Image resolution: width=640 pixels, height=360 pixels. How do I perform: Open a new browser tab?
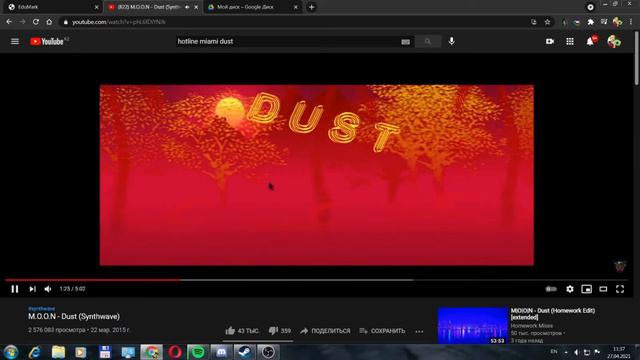click(x=311, y=7)
